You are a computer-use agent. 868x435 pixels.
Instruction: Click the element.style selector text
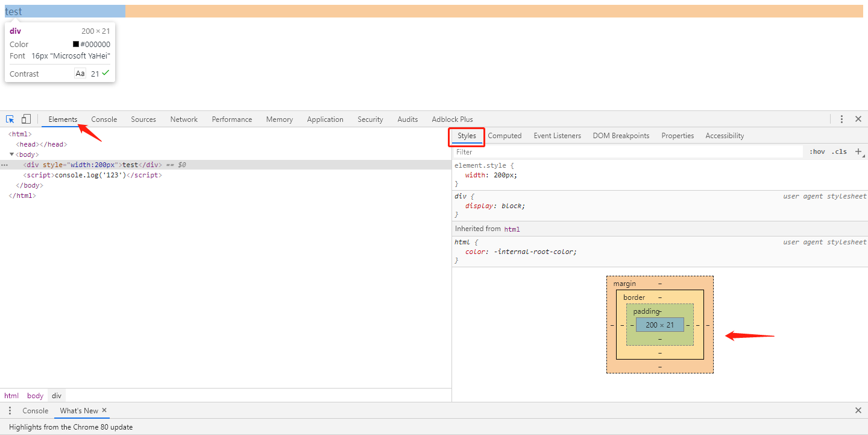pos(482,165)
